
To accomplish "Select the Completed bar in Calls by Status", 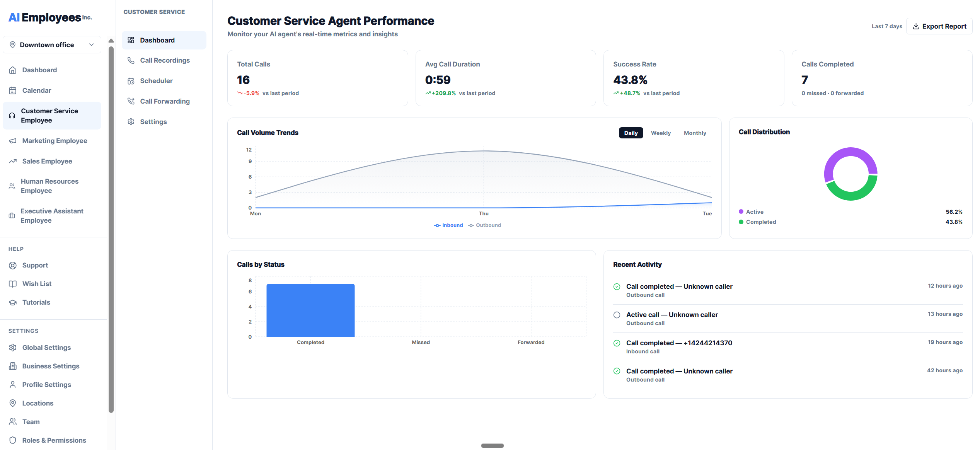I will (310, 310).
